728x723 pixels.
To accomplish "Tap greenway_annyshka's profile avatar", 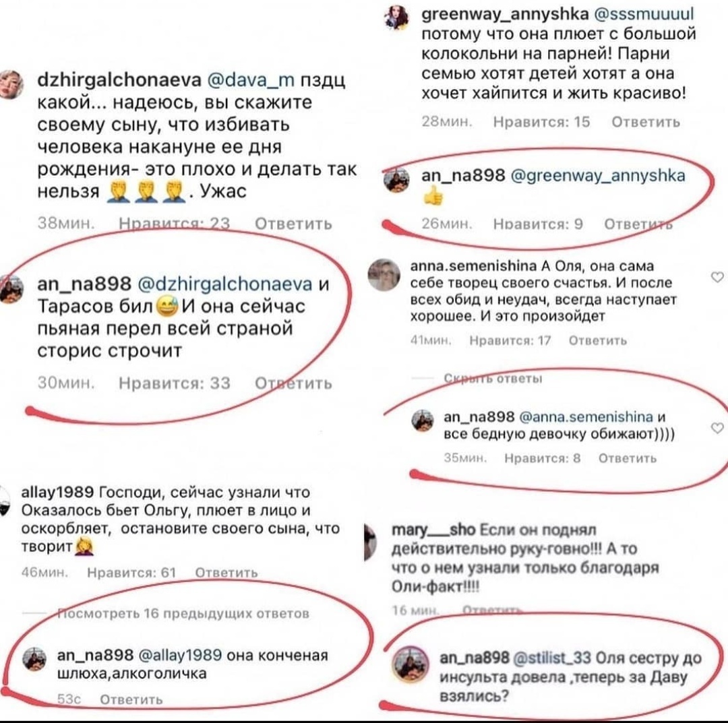I will [396, 18].
